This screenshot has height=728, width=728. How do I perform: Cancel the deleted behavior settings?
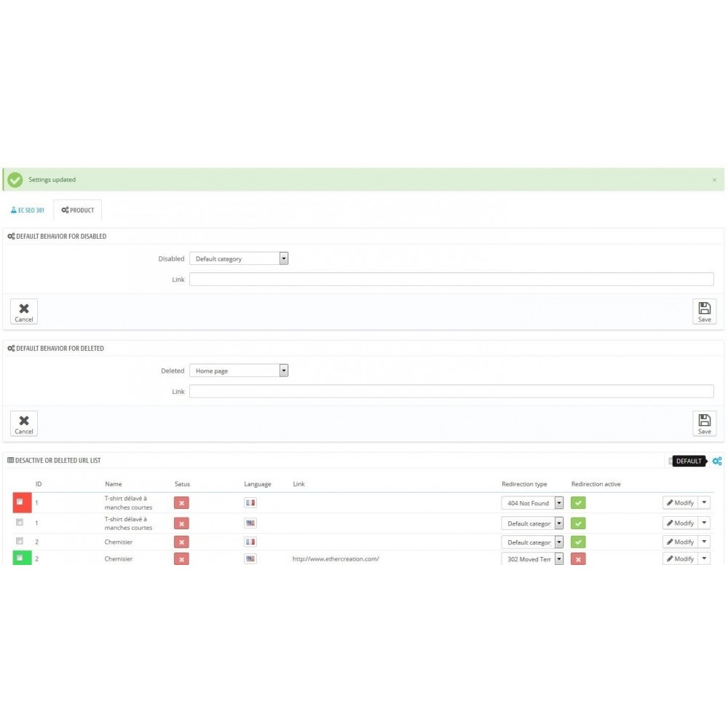click(24, 424)
